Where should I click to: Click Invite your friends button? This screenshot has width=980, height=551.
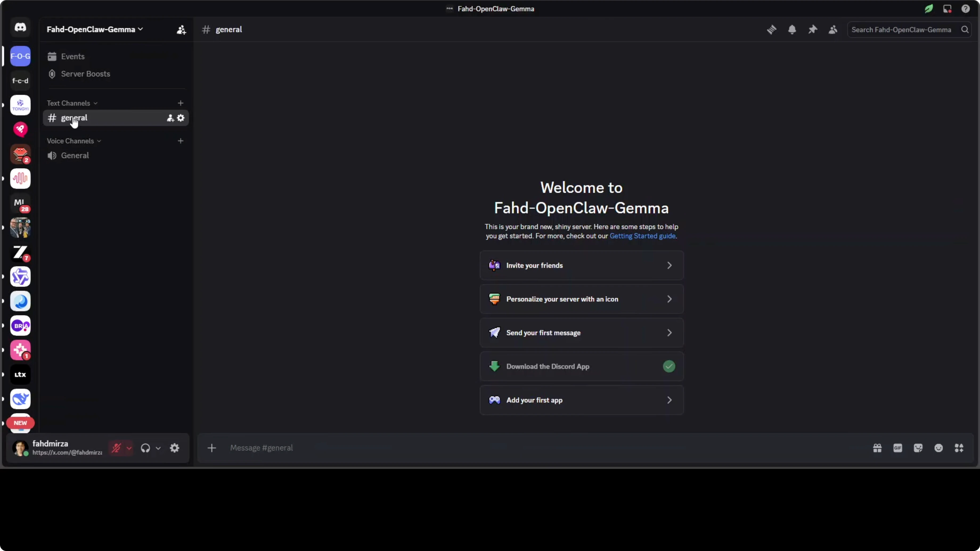581,265
